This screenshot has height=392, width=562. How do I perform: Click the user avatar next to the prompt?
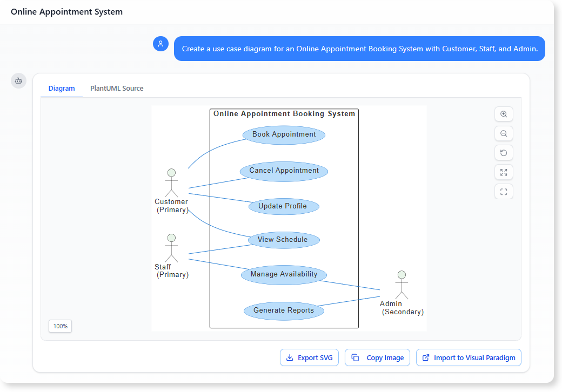[160, 44]
